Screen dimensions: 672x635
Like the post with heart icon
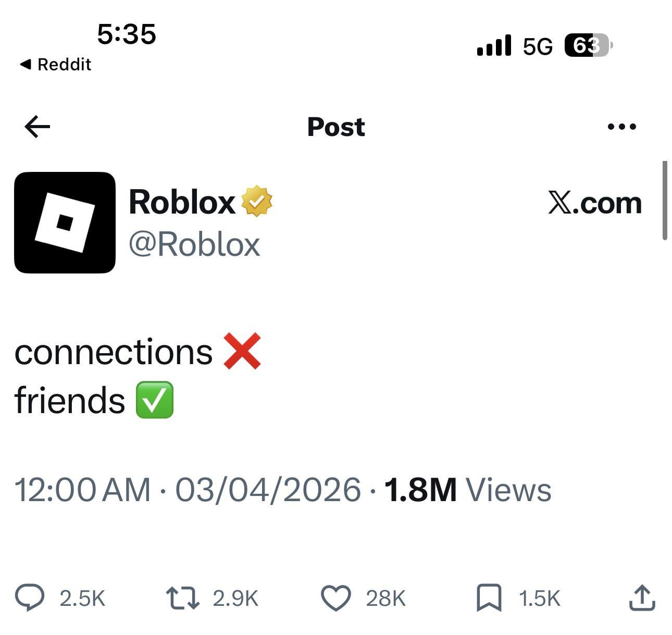point(335,598)
